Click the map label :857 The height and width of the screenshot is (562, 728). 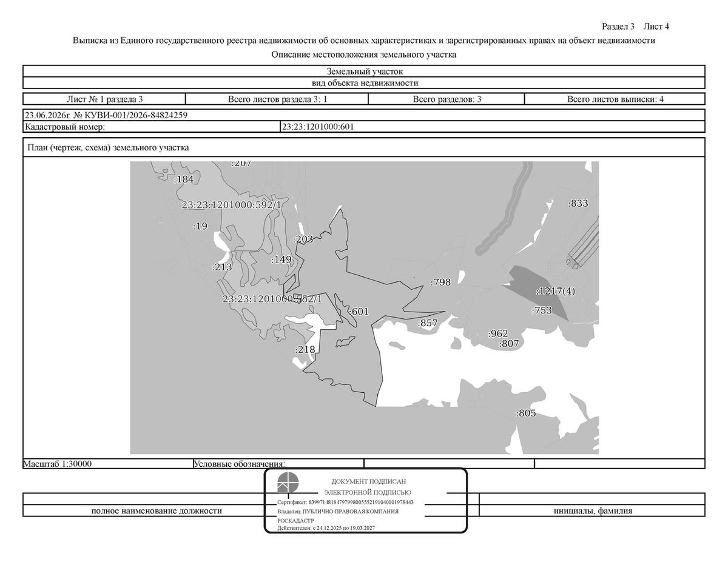coord(428,323)
